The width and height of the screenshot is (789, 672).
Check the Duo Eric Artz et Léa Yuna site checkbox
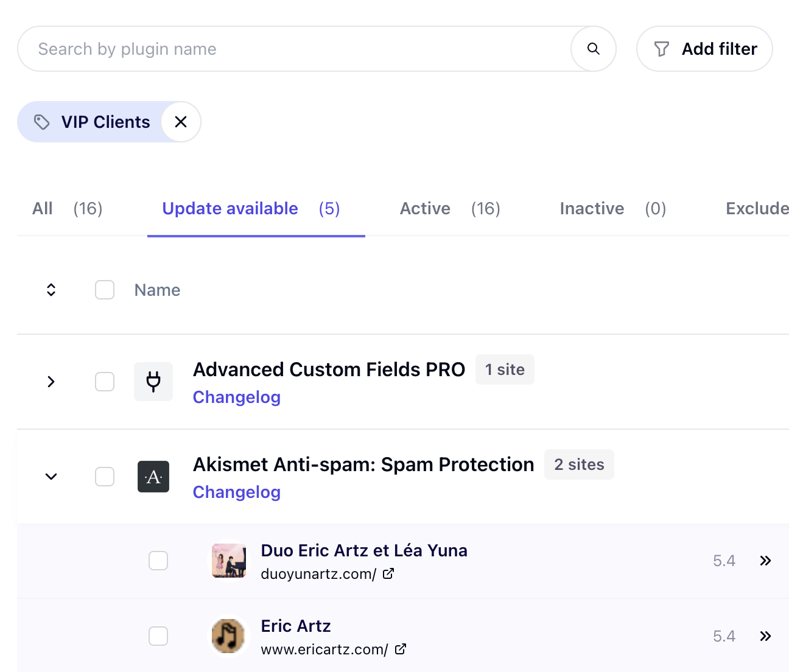pyautogui.click(x=158, y=561)
